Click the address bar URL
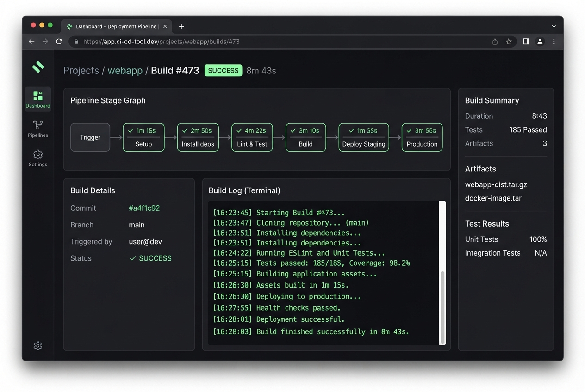Viewport: 585px width, 392px height. tap(162, 42)
